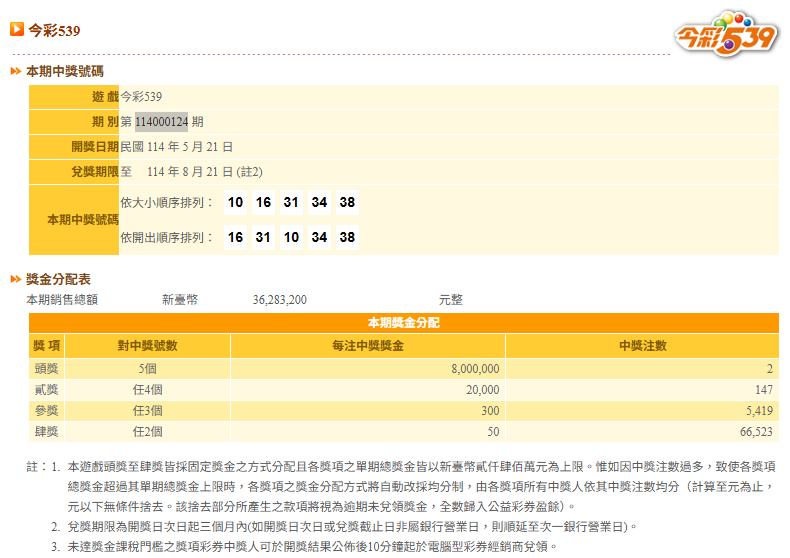
Task: Click number 34 in size-ordered row
Action: (319, 202)
